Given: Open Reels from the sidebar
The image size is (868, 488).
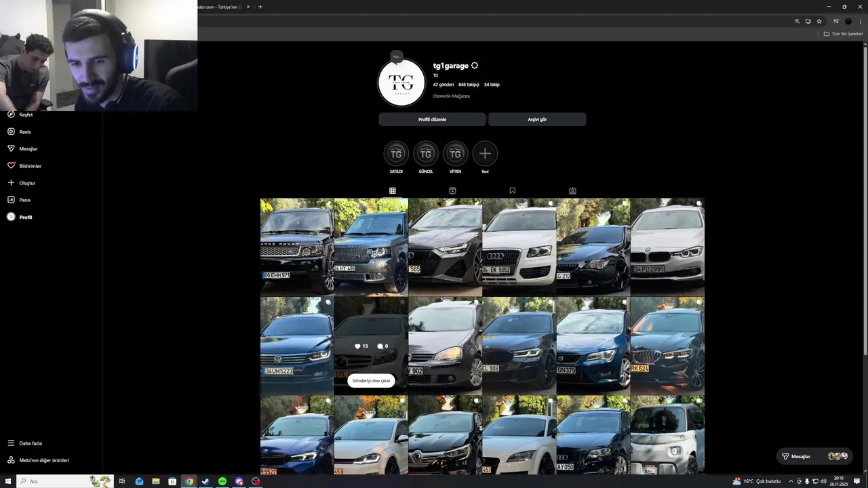Looking at the screenshot, I should [19, 131].
